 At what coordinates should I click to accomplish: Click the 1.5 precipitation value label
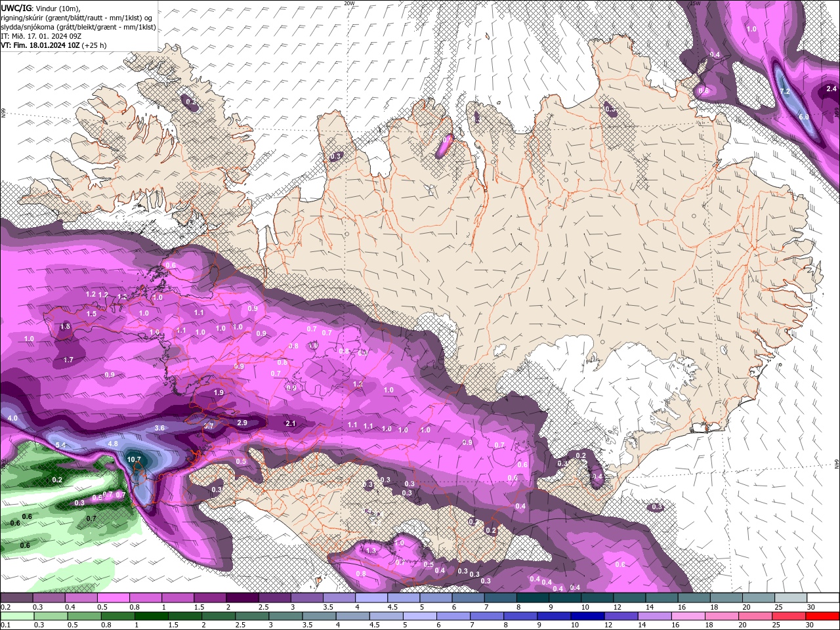91,314
